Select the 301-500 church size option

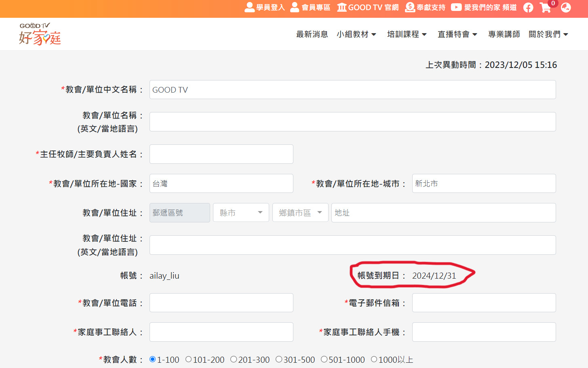coord(279,359)
